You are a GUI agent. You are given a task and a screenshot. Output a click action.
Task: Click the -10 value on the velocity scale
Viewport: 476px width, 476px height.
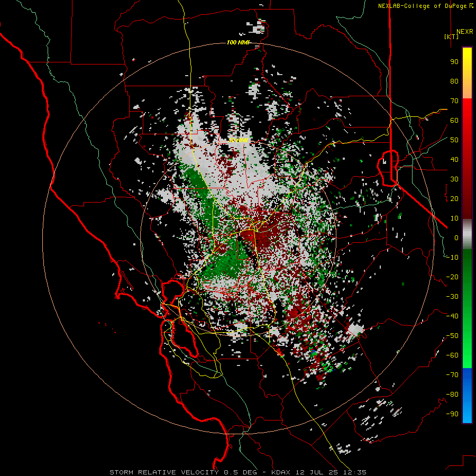(x=452, y=258)
